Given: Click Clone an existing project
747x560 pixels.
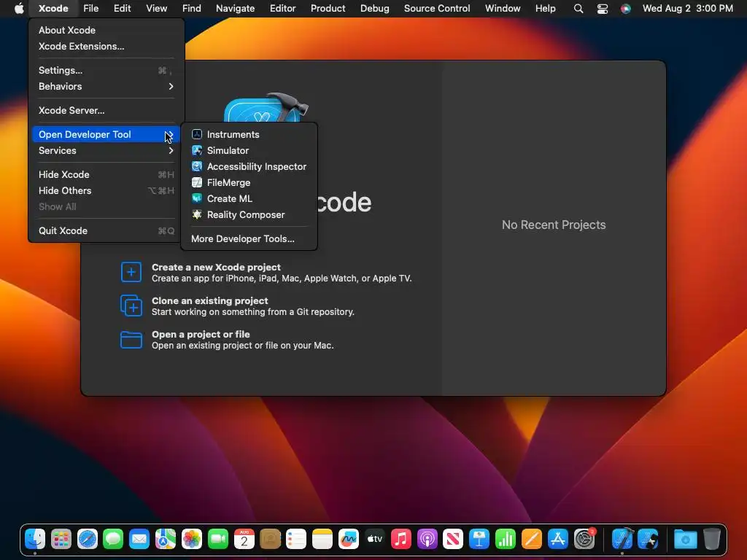Looking at the screenshot, I should (209, 301).
